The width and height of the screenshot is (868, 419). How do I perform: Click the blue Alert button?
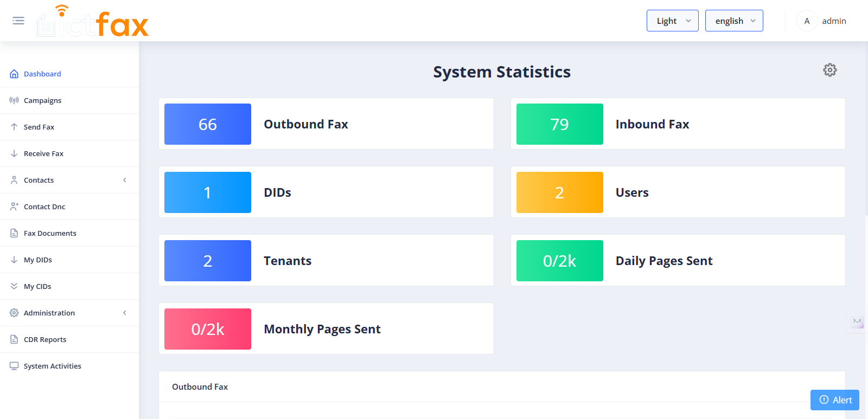pos(835,400)
